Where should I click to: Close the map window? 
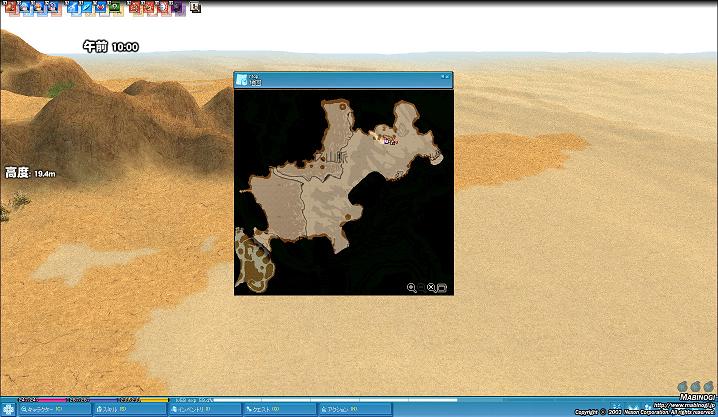[447, 76]
